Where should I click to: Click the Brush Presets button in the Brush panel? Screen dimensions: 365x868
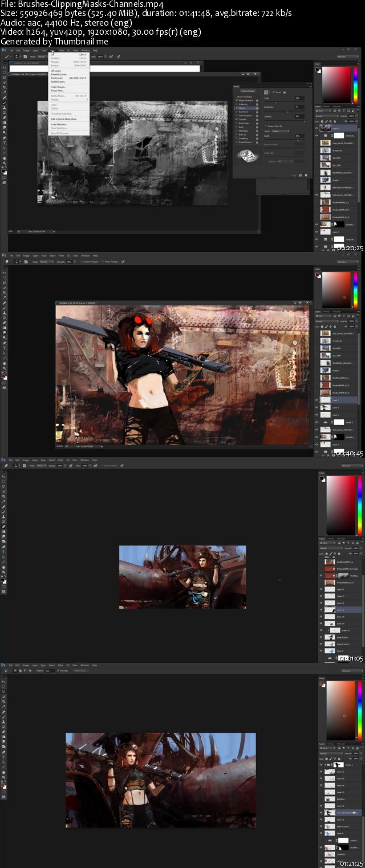tap(248, 91)
